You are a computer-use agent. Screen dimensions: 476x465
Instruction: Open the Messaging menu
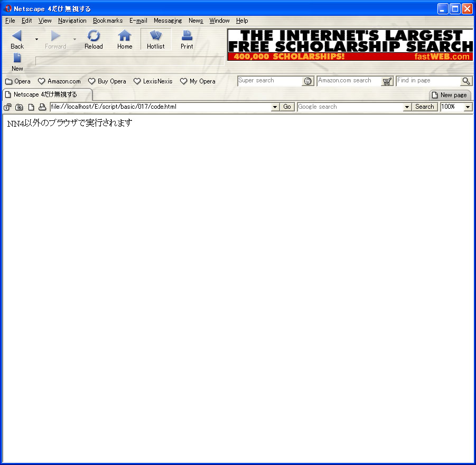click(167, 21)
